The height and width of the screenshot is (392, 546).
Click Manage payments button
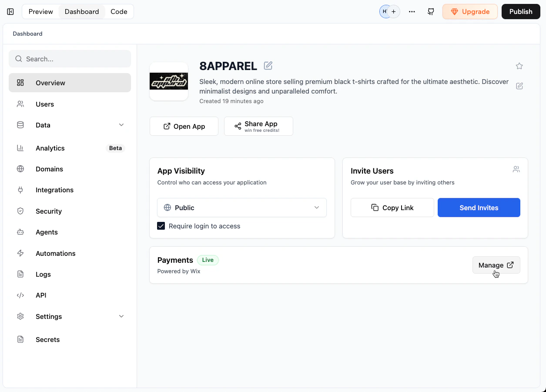pos(496,265)
